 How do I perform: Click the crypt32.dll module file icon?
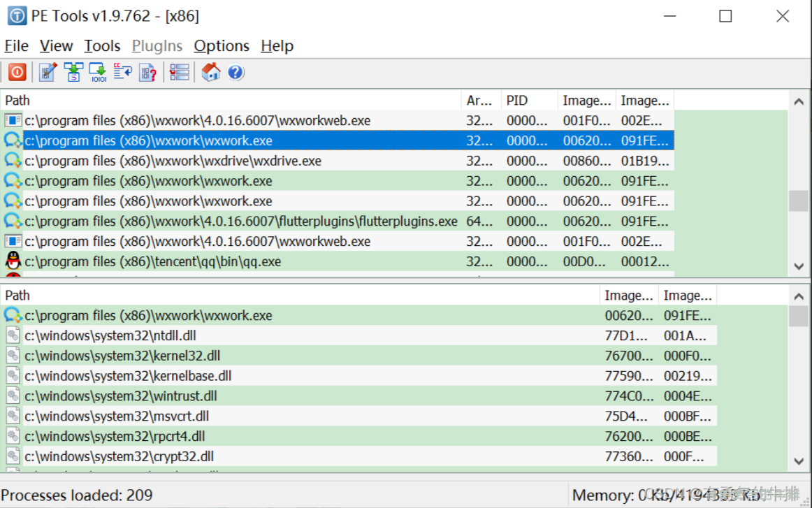[13, 456]
